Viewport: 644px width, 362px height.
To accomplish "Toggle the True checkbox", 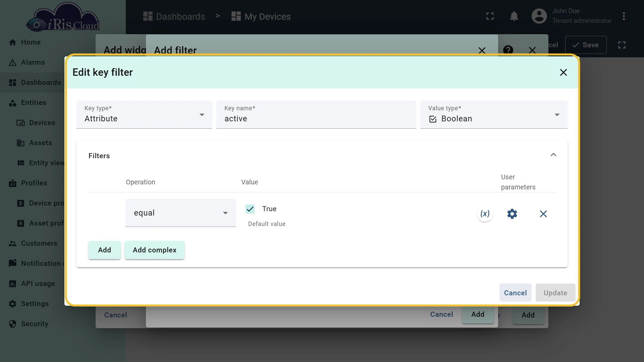I will click(250, 209).
